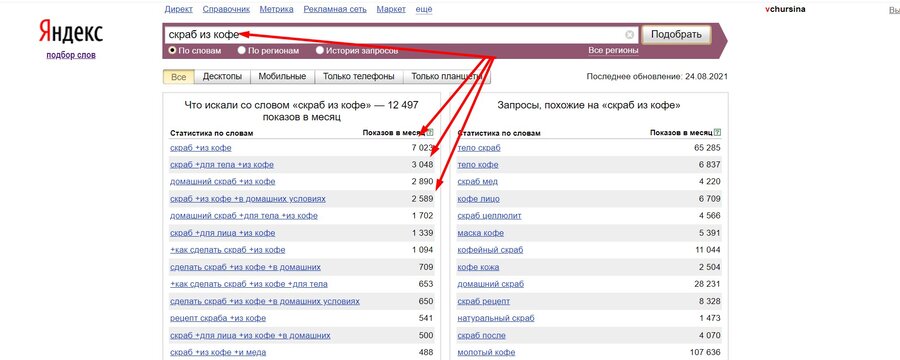The image size is (900, 360).
Task: Open 'сделать скраб +из кофе +в домашних'
Action: pos(245,267)
